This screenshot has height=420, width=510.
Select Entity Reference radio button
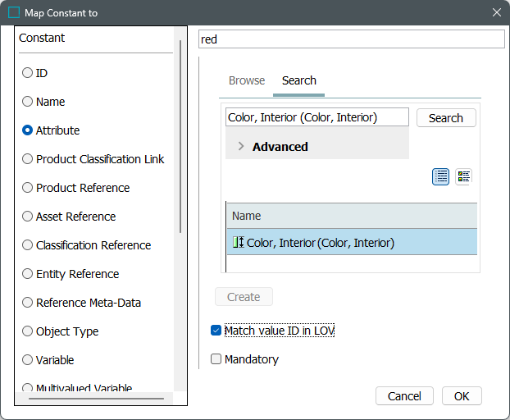(27, 274)
